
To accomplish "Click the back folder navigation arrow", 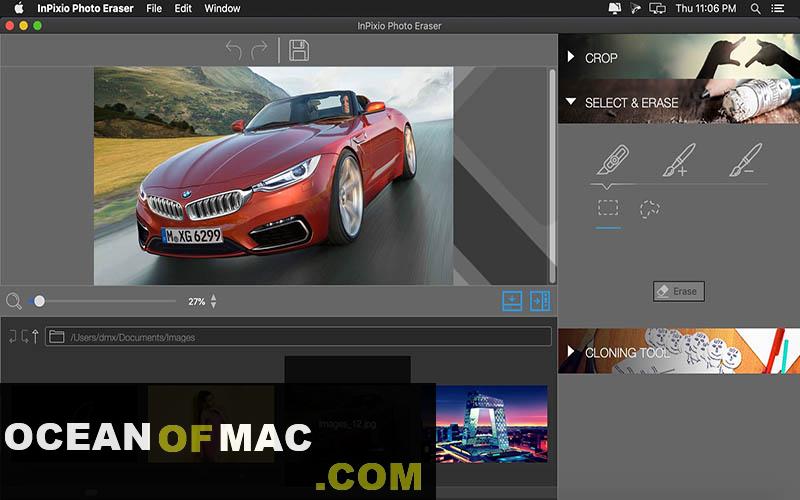I will (x=13, y=336).
